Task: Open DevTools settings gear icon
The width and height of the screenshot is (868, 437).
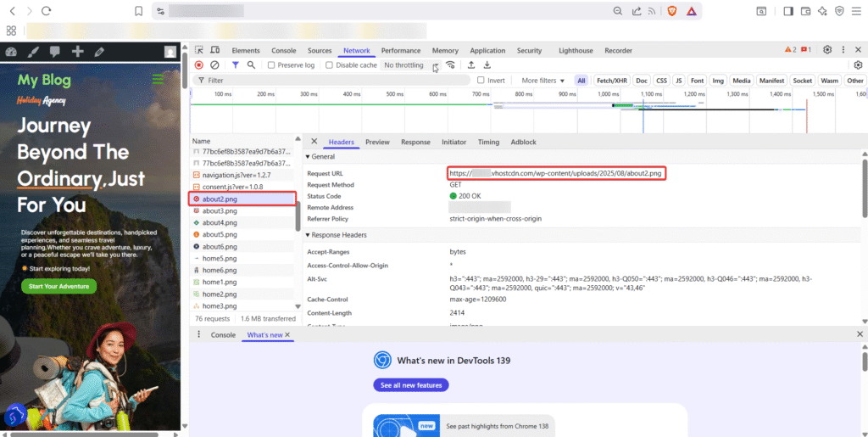Action: (827, 50)
